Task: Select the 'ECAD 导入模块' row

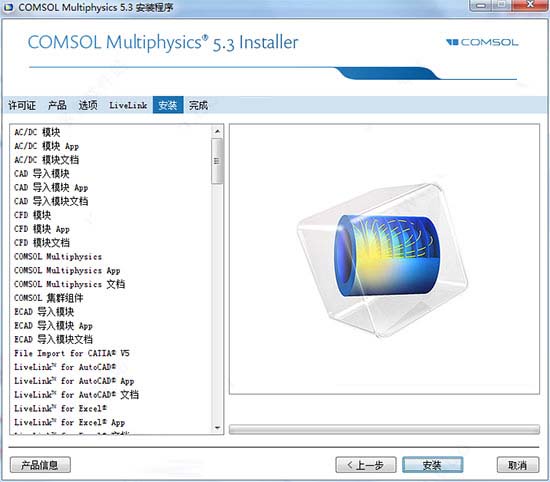Action: [111, 312]
